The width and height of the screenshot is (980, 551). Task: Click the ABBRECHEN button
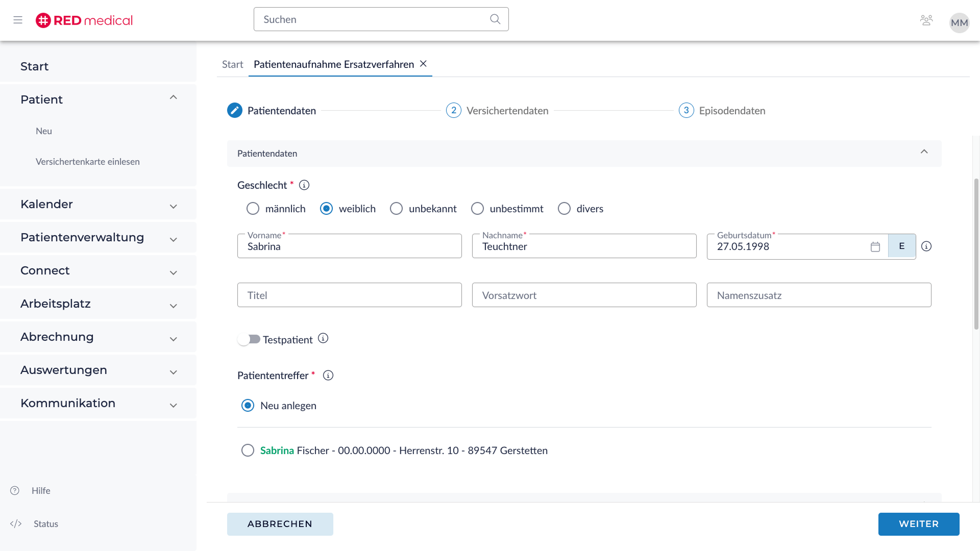coord(280,524)
